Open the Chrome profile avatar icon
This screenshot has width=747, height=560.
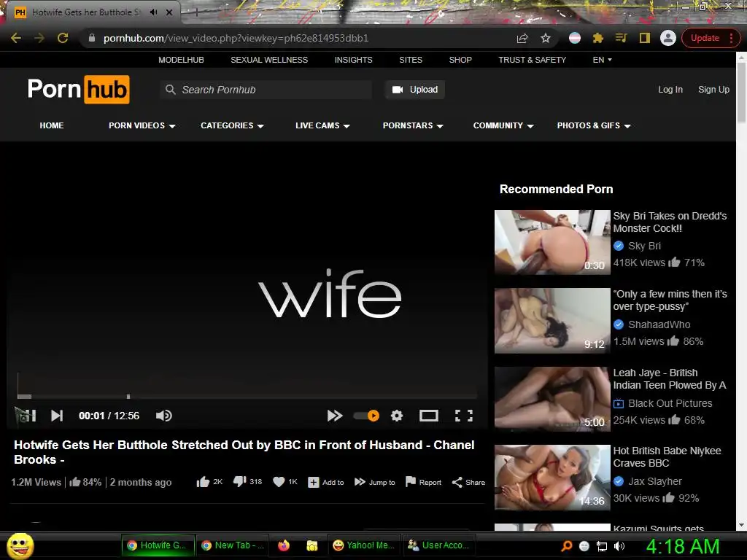(668, 38)
